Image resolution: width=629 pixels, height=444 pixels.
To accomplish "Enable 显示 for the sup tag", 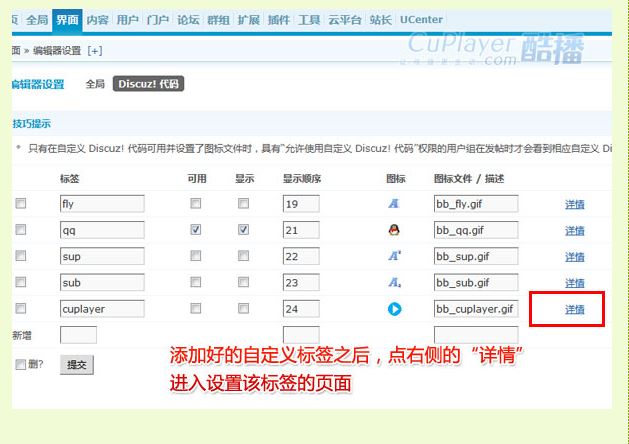I will coord(243,256).
